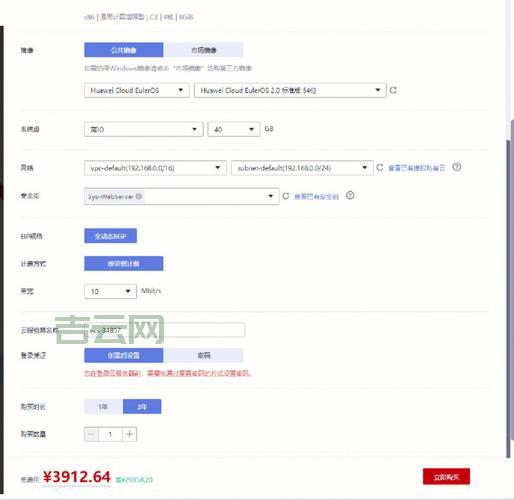Choose the 2 year purchase duration
The image size is (514, 500).
point(142,407)
